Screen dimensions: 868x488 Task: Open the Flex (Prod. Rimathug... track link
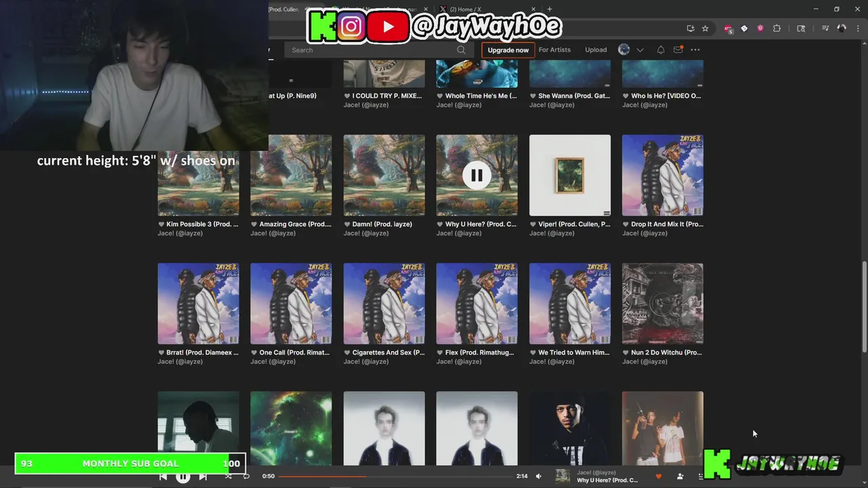click(x=481, y=352)
